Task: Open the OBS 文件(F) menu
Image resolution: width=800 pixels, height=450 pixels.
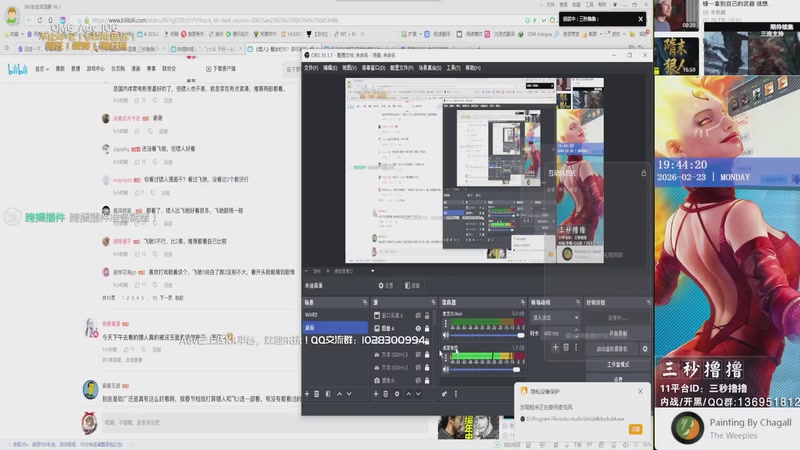Action: click(311, 68)
